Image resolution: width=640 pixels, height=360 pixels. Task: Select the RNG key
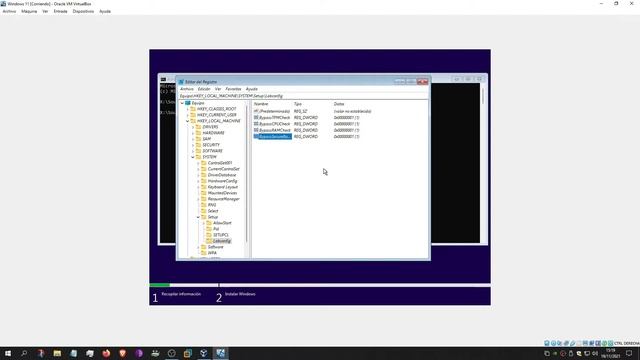coord(212,205)
